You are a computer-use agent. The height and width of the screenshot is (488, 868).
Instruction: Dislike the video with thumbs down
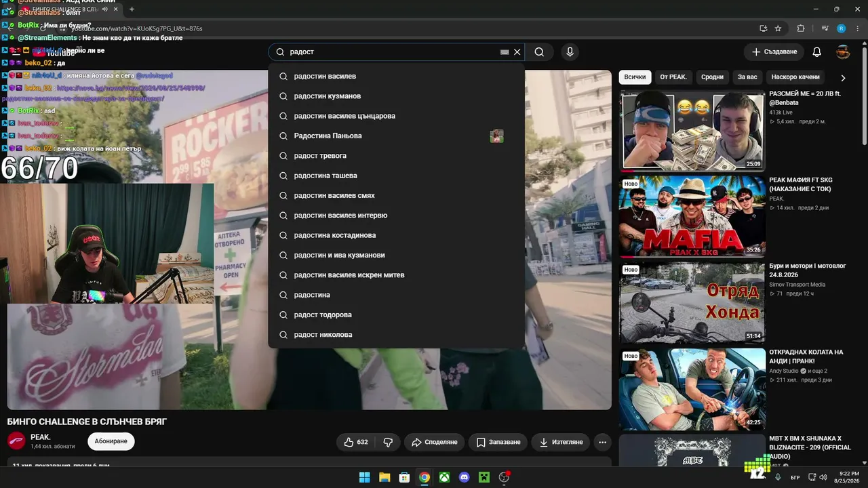pyautogui.click(x=388, y=442)
